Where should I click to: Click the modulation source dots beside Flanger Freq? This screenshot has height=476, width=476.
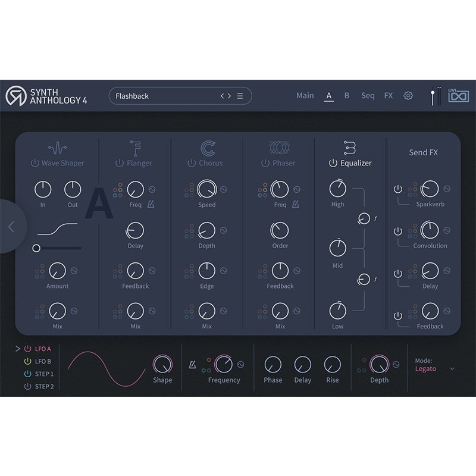[x=118, y=190]
